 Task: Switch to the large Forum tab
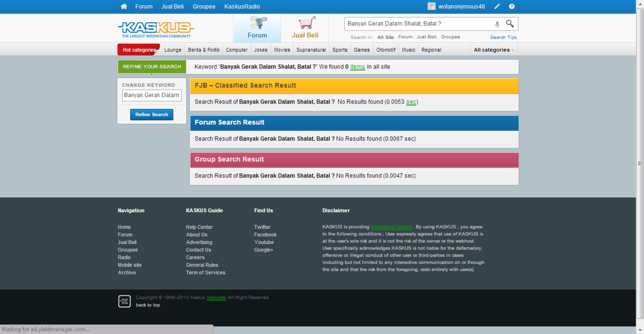257,28
